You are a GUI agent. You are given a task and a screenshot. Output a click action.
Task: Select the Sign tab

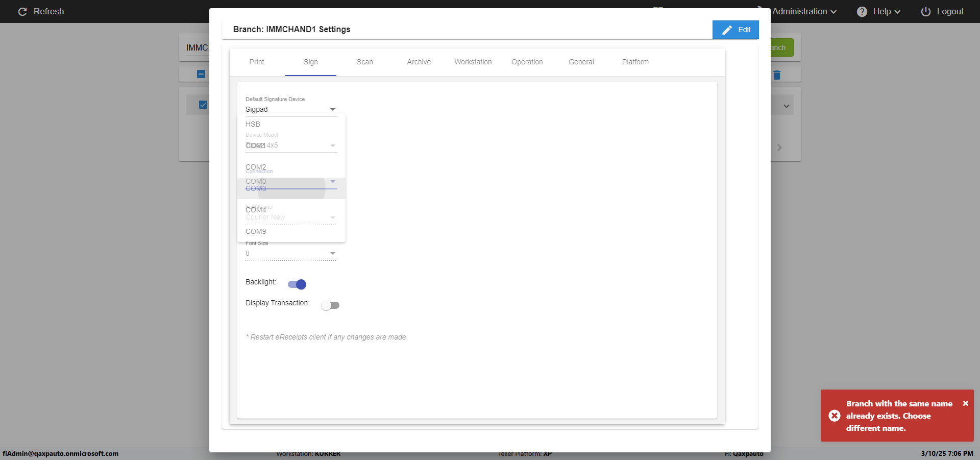point(311,62)
